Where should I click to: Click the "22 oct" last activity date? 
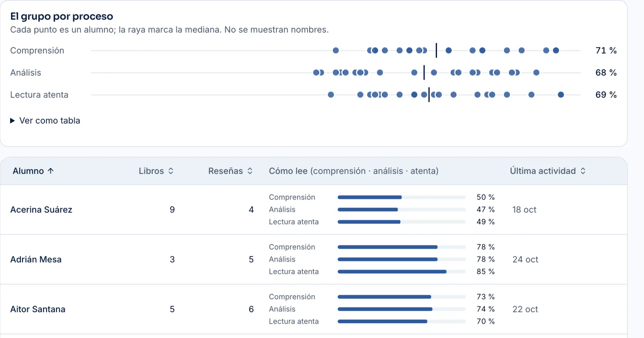525,309
